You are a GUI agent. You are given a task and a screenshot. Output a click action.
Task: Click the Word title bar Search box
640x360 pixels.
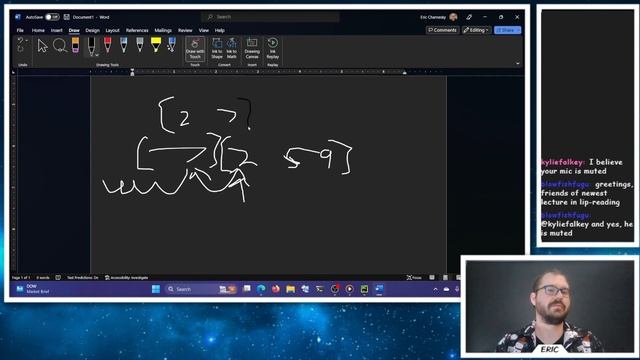[x=270, y=17]
